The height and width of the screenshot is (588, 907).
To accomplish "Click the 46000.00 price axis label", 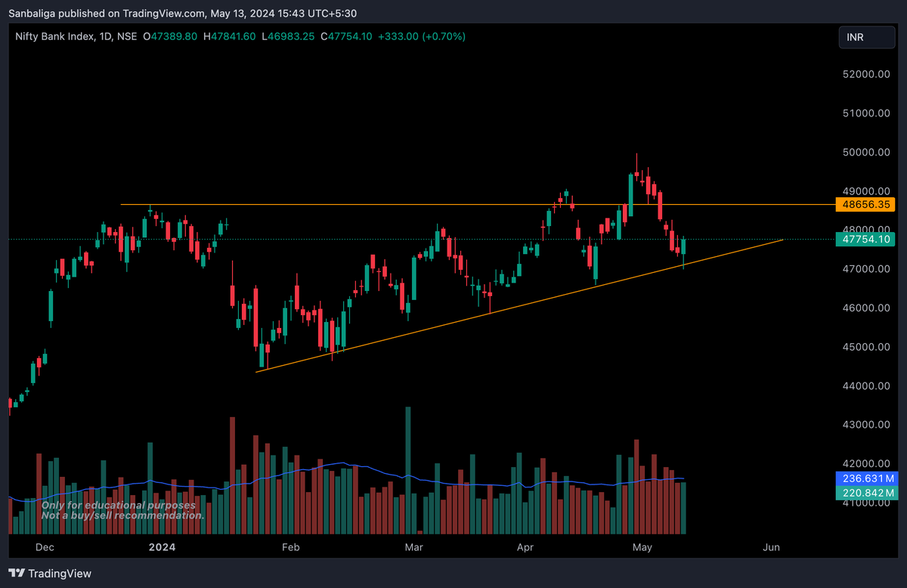I will click(865, 308).
